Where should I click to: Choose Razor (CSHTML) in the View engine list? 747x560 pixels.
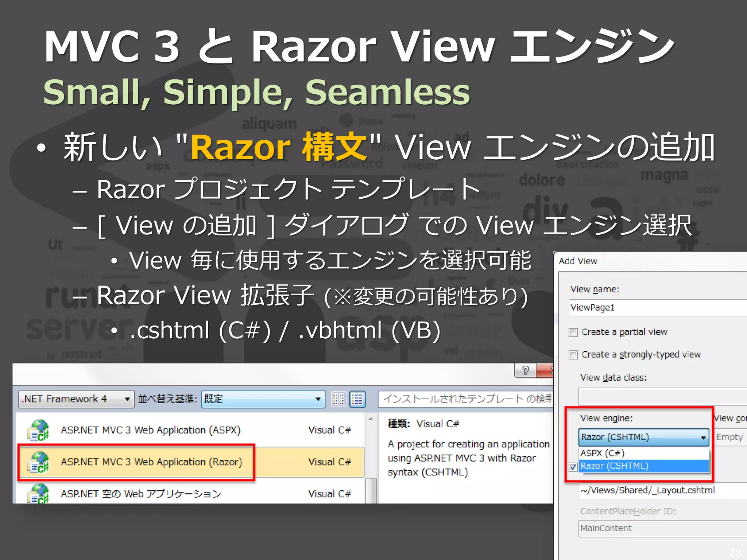[x=644, y=466]
